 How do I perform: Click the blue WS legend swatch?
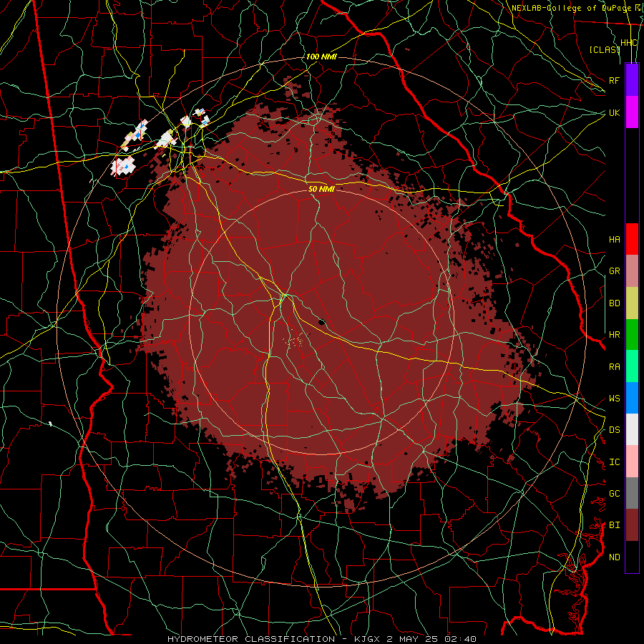point(632,398)
